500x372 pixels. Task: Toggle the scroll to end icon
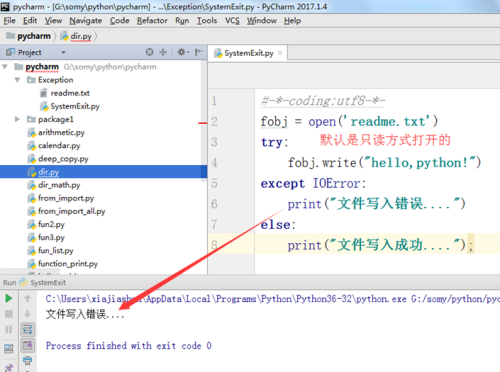[x=27, y=346]
